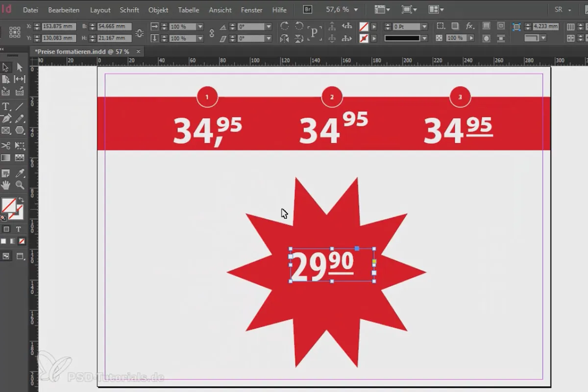Open the stroke style dropdown

424,38
